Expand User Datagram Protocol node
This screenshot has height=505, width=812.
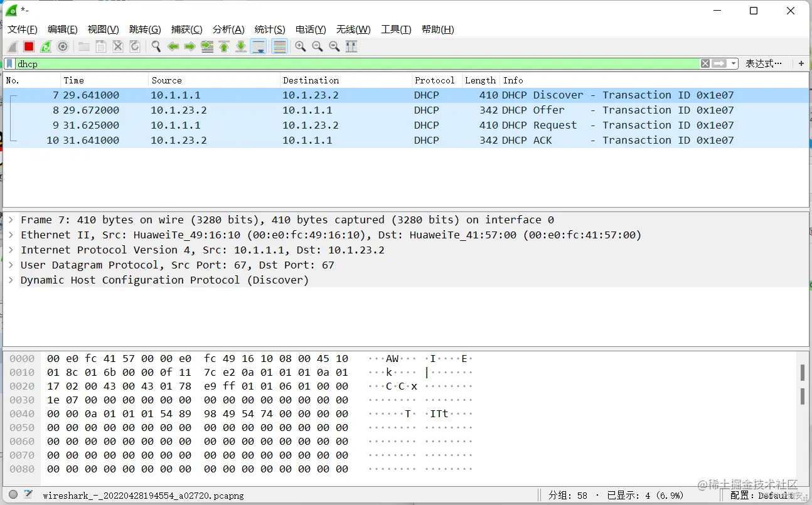click(x=11, y=265)
